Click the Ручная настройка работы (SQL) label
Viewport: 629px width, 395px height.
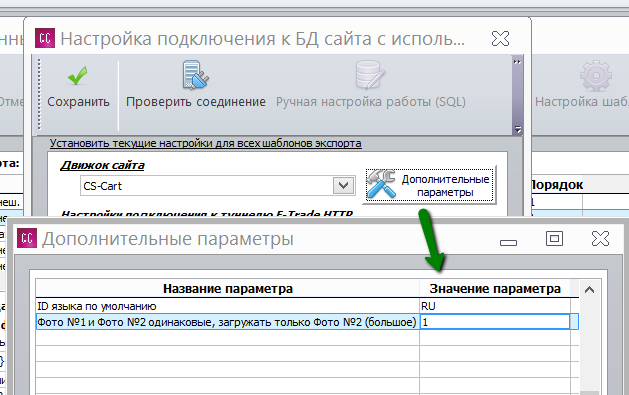(x=371, y=102)
